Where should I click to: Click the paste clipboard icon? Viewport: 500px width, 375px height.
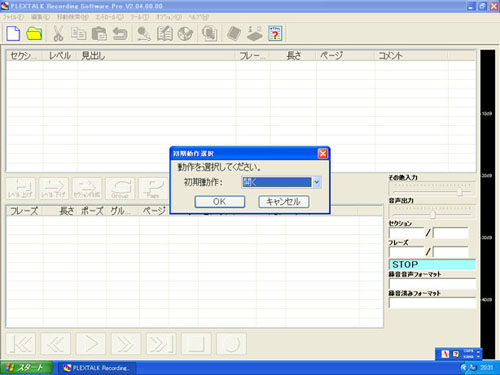click(x=99, y=34)
